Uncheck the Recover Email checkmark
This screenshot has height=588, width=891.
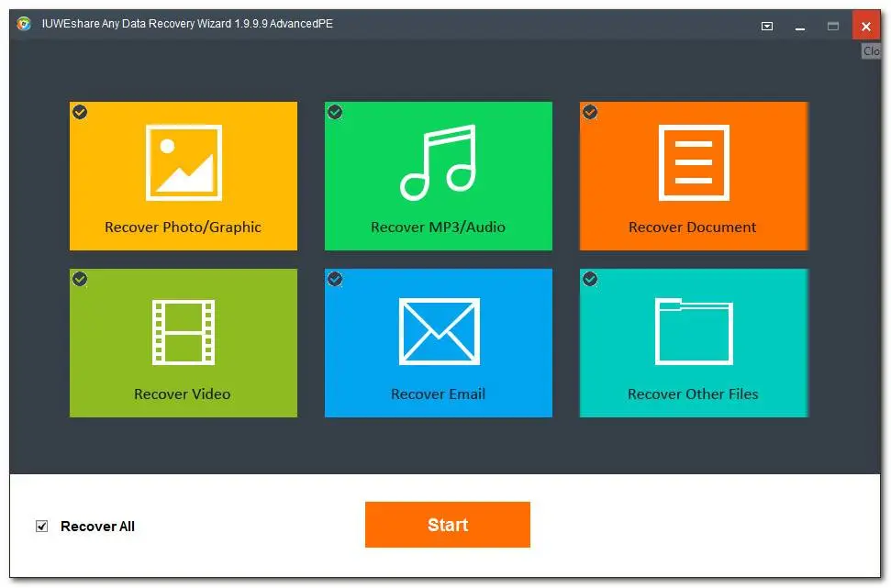(335, 279)
